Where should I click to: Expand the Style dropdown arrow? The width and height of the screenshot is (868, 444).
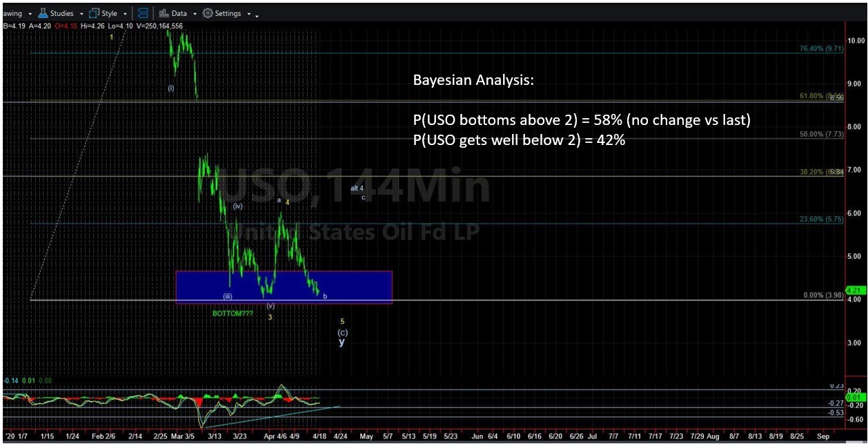click(126, 14)
